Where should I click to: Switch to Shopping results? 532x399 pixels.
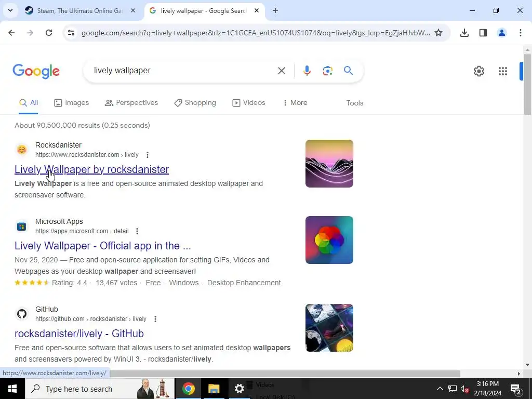coord(195,102)
